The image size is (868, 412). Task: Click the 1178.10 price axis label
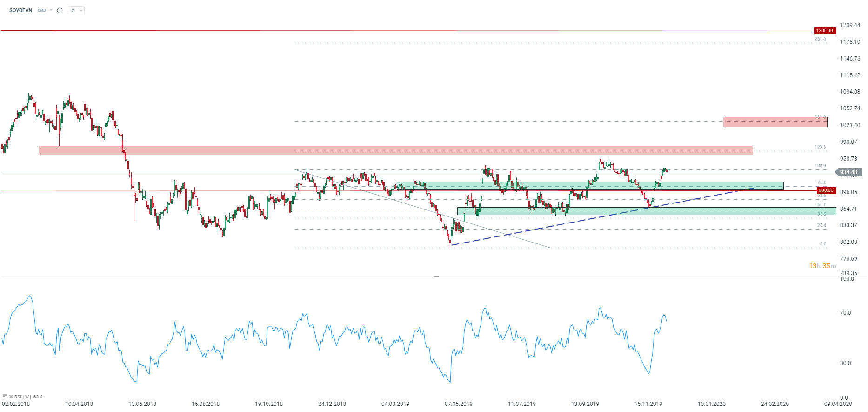(x=850, y=42)
